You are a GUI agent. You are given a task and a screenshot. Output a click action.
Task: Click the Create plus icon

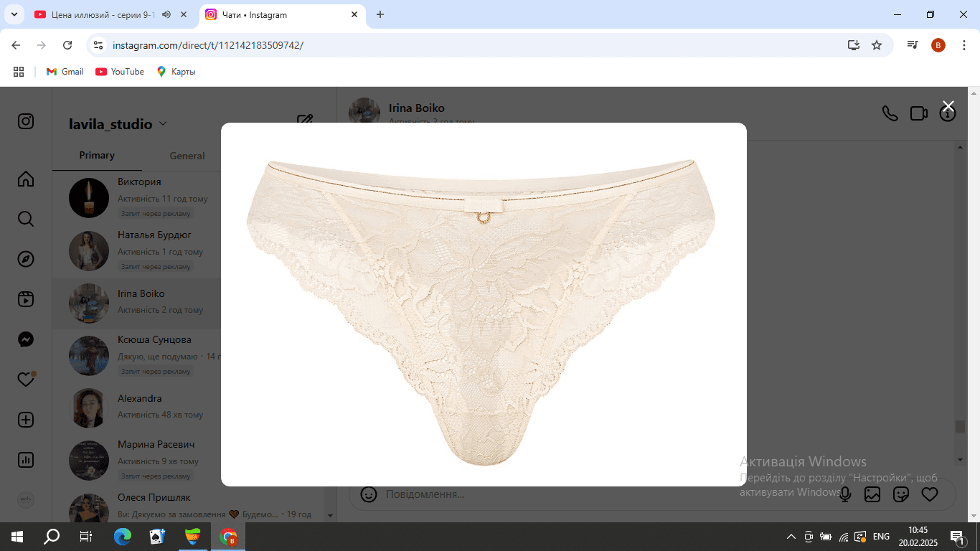(x=26, y=420)
